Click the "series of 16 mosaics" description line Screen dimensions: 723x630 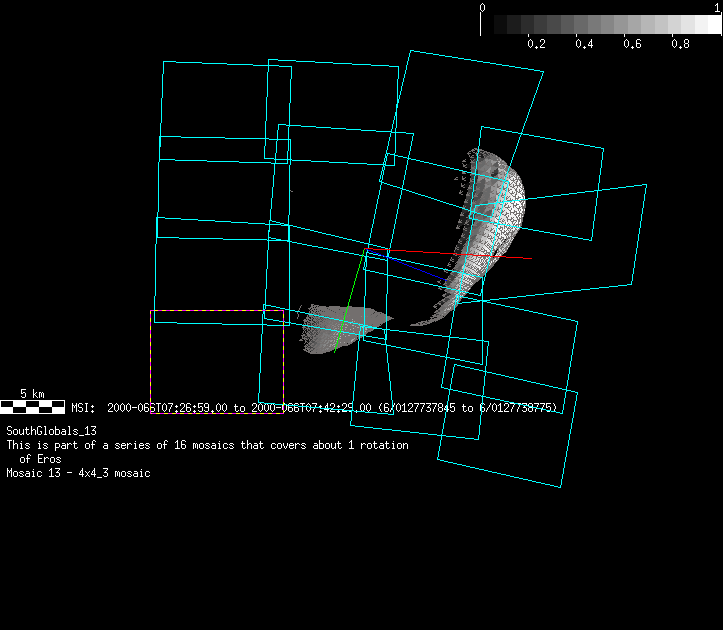tap(207, 445)
